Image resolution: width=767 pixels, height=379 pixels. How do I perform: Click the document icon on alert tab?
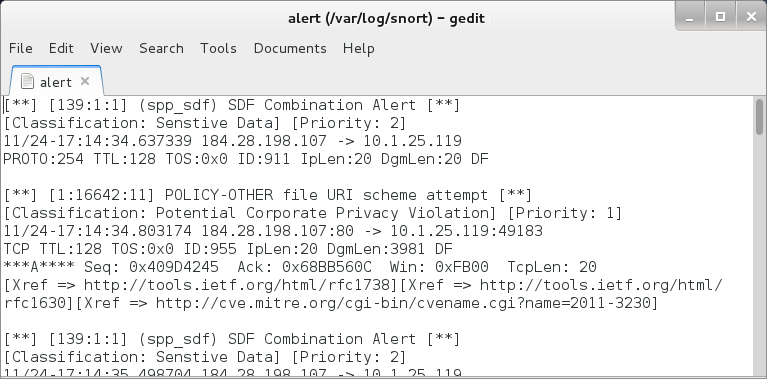[27, 82]
